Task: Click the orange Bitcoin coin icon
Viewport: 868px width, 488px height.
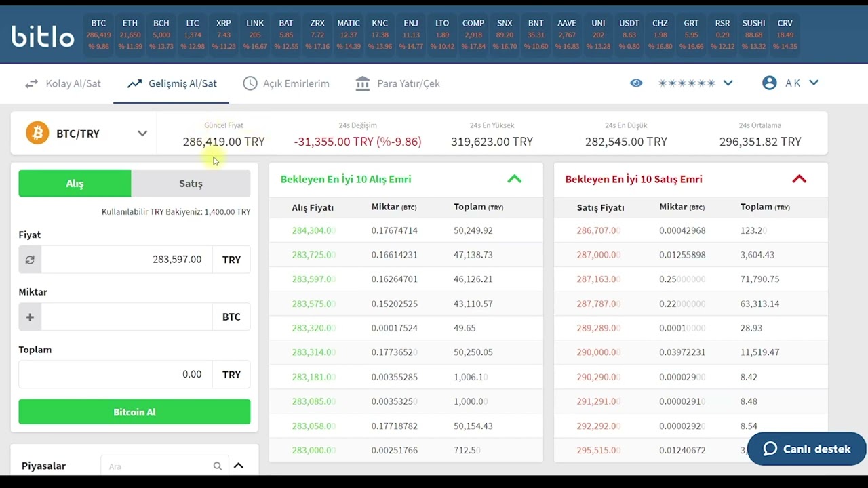Action: click(x=37, y=133)
